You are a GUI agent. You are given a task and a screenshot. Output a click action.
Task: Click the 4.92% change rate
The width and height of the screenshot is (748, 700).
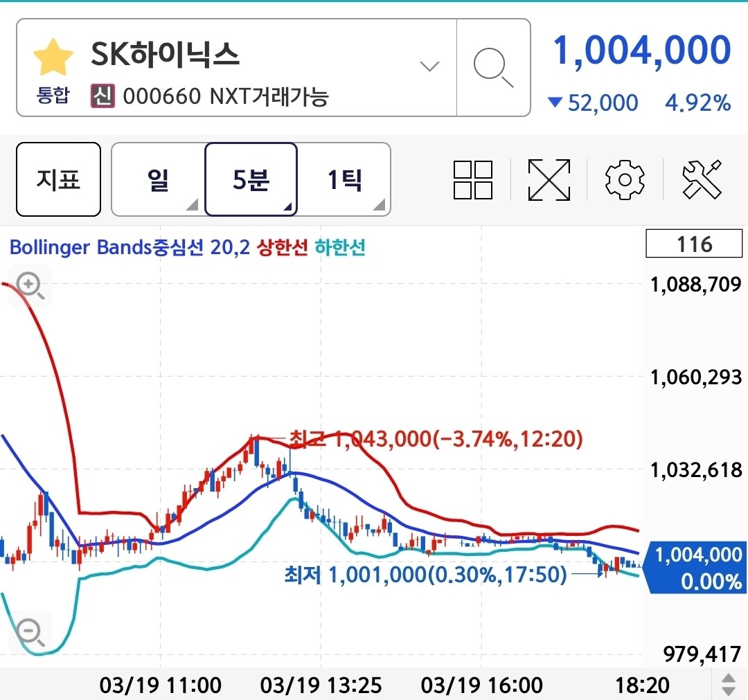click(x=698, y=103)
